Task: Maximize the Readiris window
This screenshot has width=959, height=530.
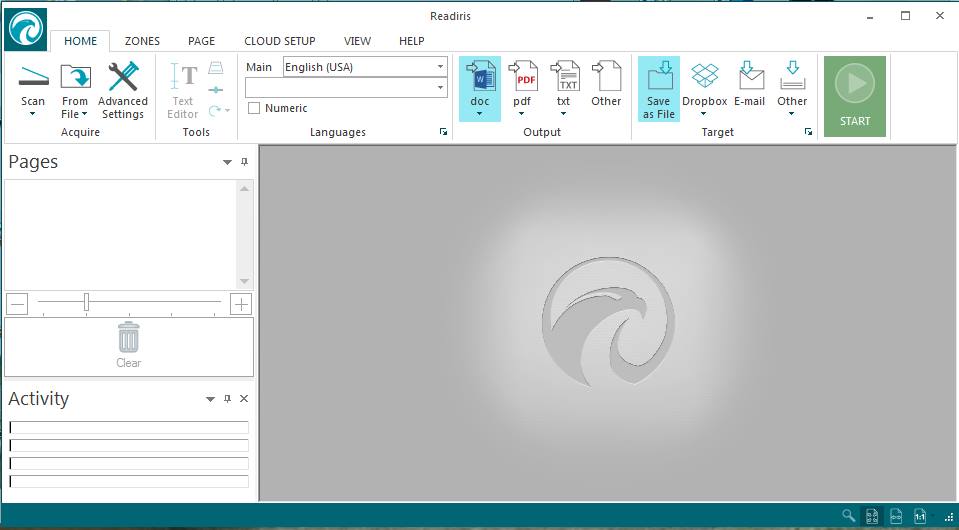Action: pos(906,16)
